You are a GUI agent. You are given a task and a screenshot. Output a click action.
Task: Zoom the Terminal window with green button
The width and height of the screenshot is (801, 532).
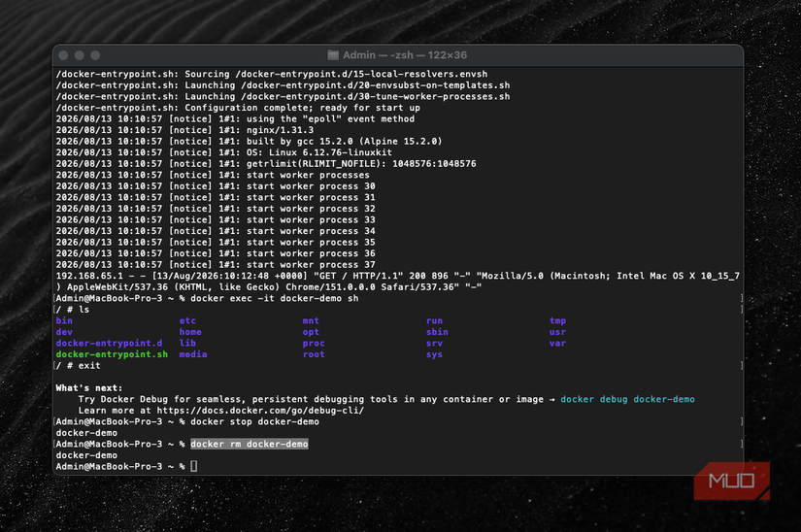click(x=95, y=55)
